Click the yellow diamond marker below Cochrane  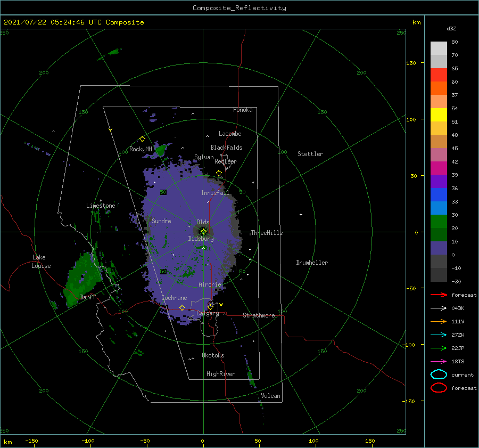pos(183,307)
